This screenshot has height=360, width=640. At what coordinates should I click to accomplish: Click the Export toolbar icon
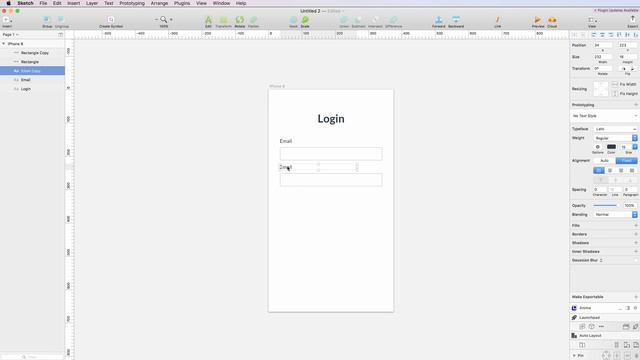(633, 19)
